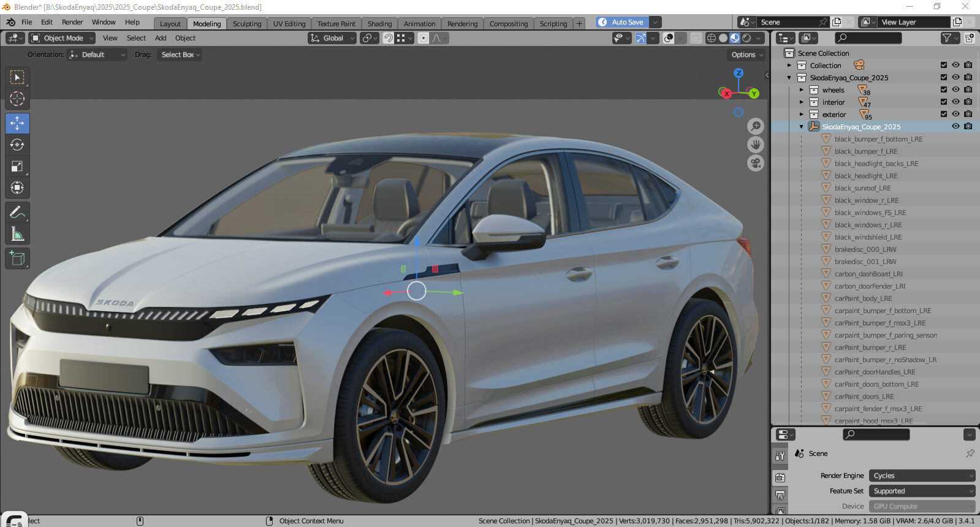
Task: Select the Annotate tool
Action: (x=17, y=212)
